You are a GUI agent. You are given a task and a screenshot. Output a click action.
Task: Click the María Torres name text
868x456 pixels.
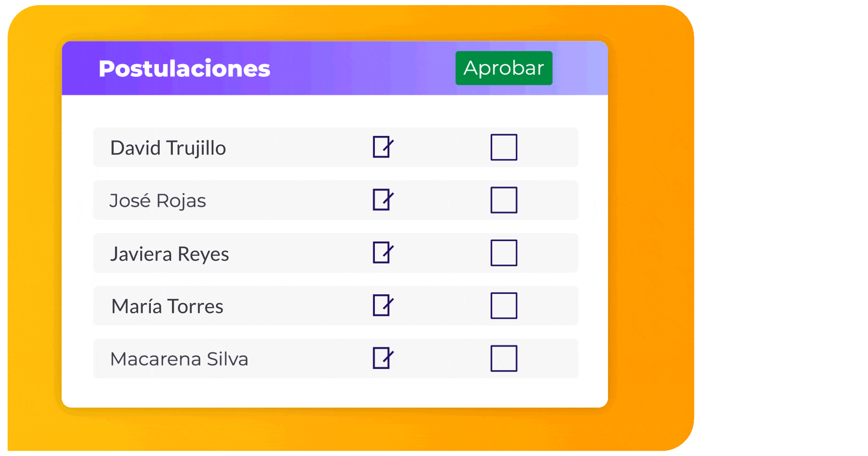[x=167, y=306]
